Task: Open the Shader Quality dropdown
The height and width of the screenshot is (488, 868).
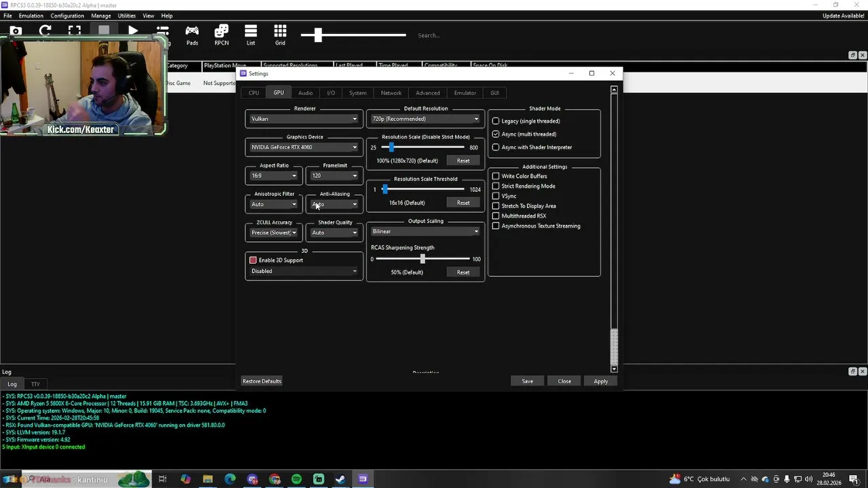Action: coord(334,232)
